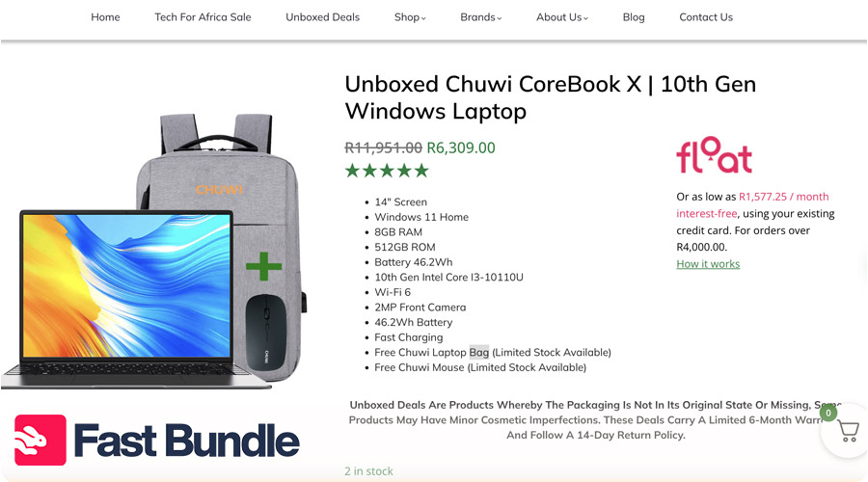The height and width of the screenshot is (482, 868).
Task: Click the Float payment logo
Action: [714, 155]
